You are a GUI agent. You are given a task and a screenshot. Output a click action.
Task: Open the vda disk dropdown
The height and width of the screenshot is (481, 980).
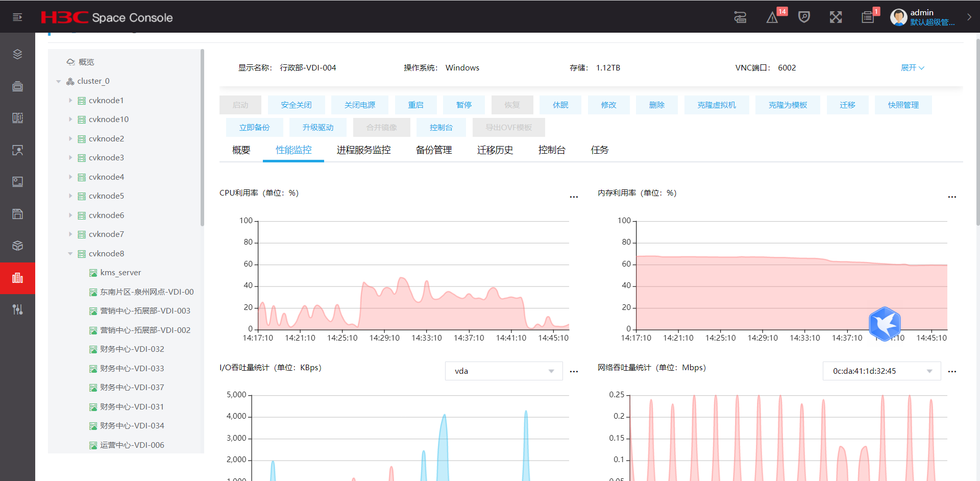(x=504, y=371)
